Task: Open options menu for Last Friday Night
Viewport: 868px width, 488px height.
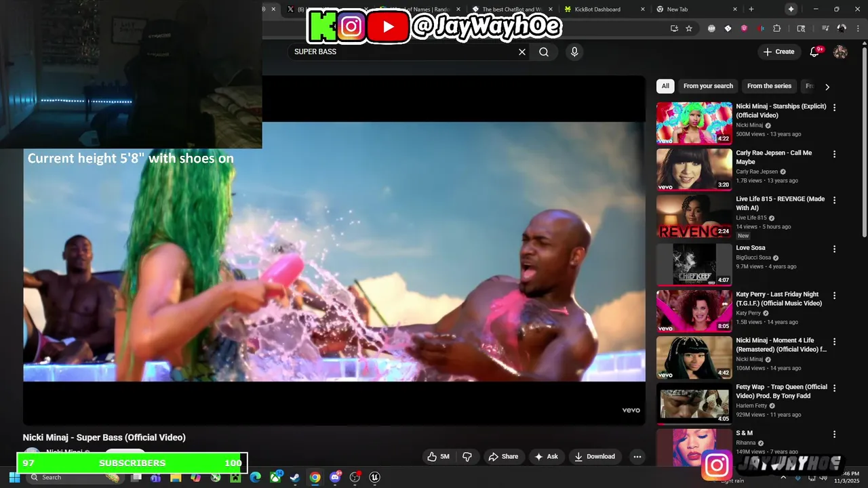Action: tap(834, 296)
